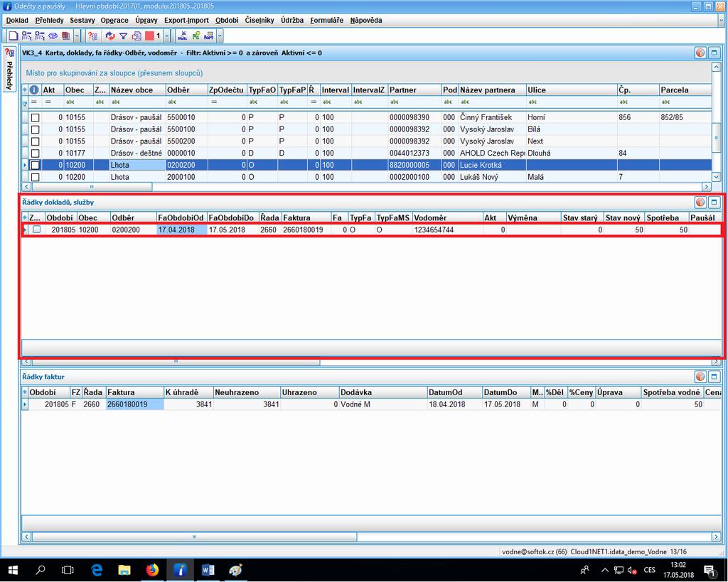728x582 pixels.
Task: Maximize the Řádky dokladů, služby panel
Action: pyautogui.click(x=714, y=202)
